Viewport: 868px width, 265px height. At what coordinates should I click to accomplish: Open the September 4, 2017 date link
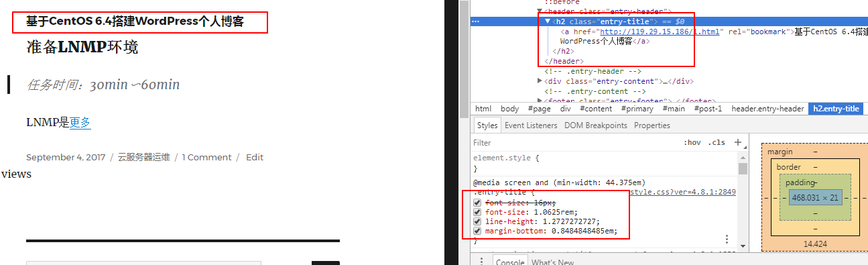66,157
